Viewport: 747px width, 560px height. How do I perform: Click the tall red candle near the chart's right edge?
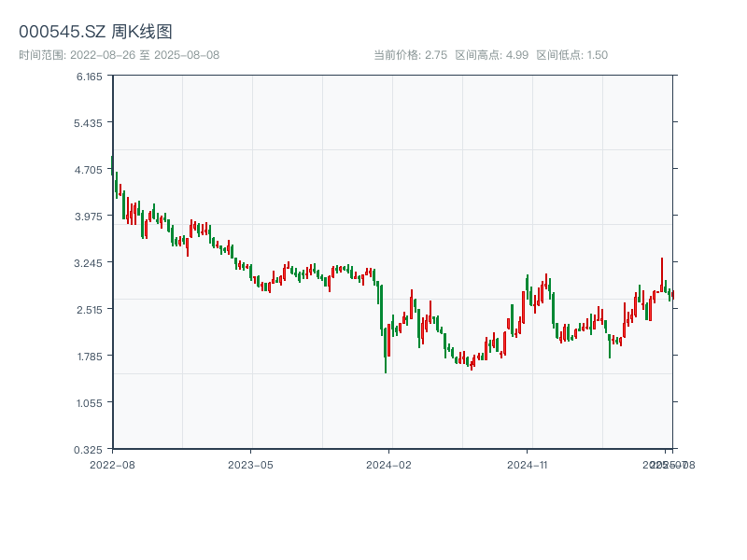[662, 273]
